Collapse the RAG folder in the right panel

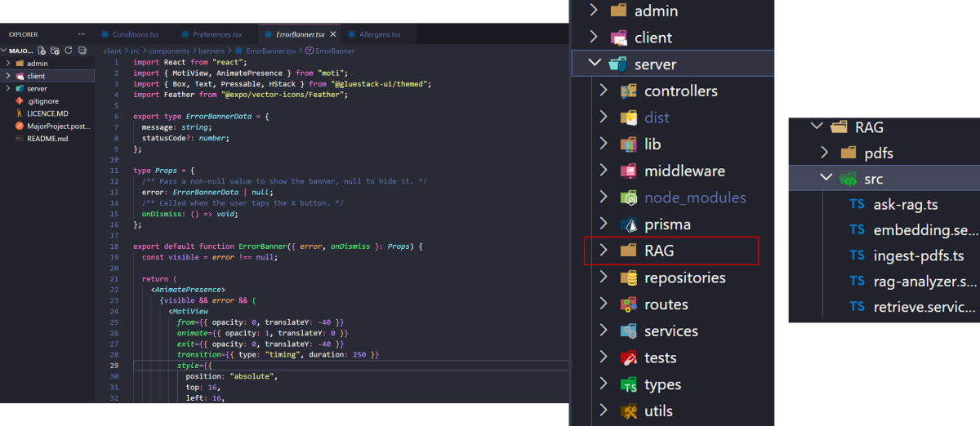click(815, 126)
